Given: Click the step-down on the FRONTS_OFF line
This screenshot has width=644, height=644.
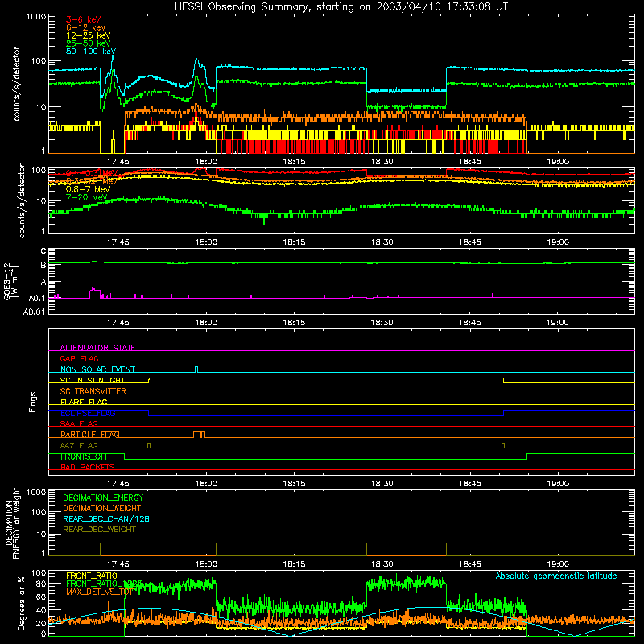Looking at the screenshot, I should (125, 456).
